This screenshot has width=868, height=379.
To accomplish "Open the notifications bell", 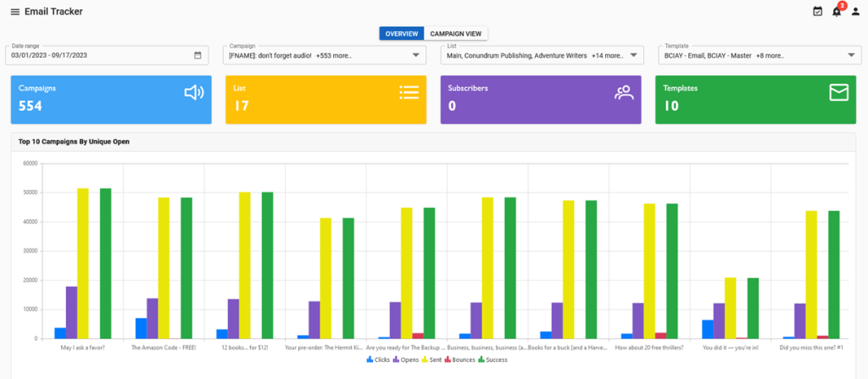I will (836, 12).
